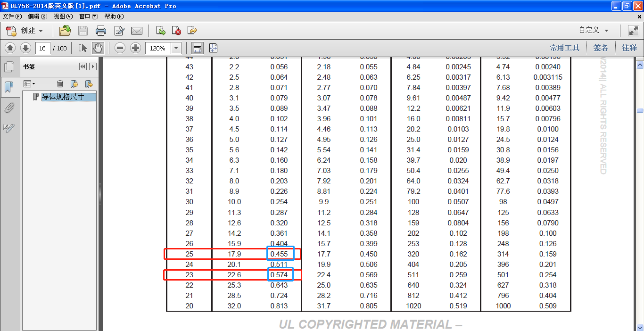The image size is (644, 331).
Task: Toggle fit-width scrolling page view
Action: point(197,48)
